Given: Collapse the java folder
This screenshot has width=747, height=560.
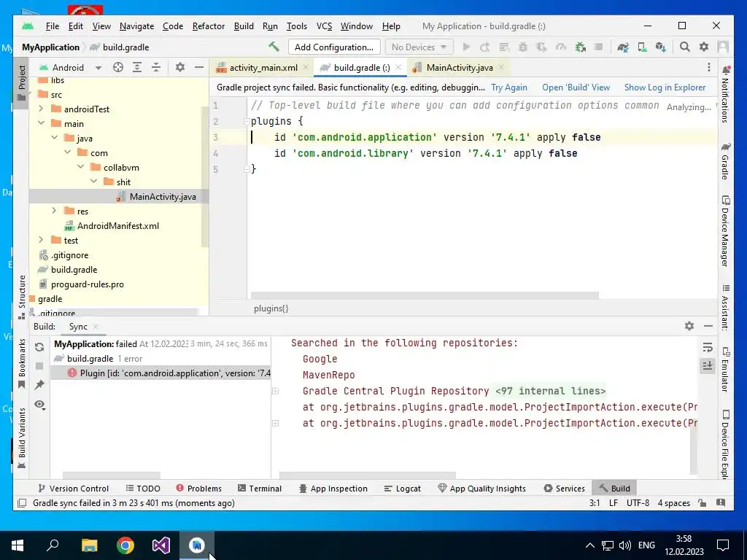Looking at the screenshot, I should 54,138.
